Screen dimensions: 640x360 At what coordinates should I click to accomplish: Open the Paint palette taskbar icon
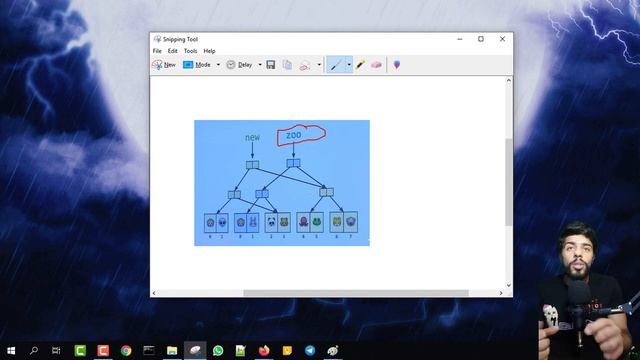pyautogui.click(x=333, y=351)
